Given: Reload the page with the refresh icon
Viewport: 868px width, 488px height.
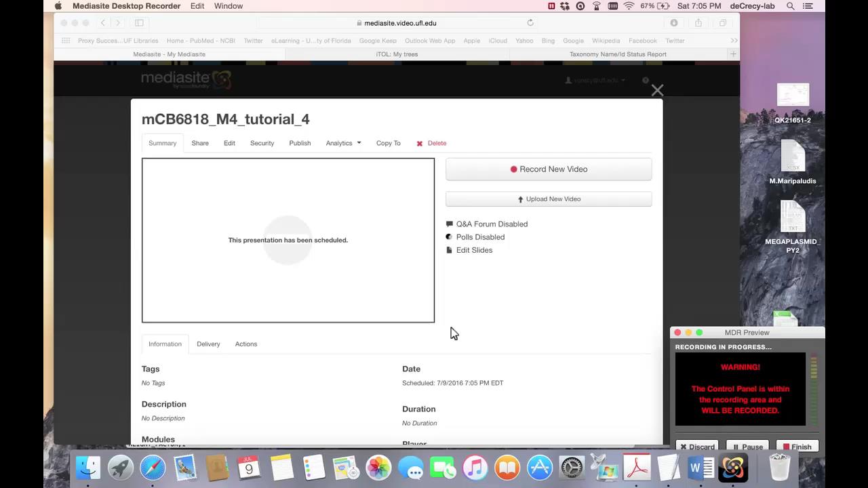Looking at the screenshot, I should (530, 22).
